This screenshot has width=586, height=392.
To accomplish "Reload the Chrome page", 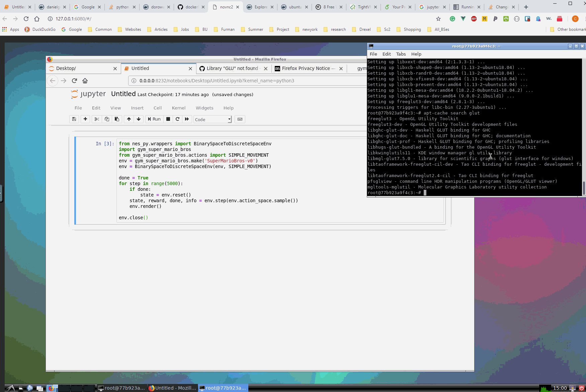I will [26, 19].
